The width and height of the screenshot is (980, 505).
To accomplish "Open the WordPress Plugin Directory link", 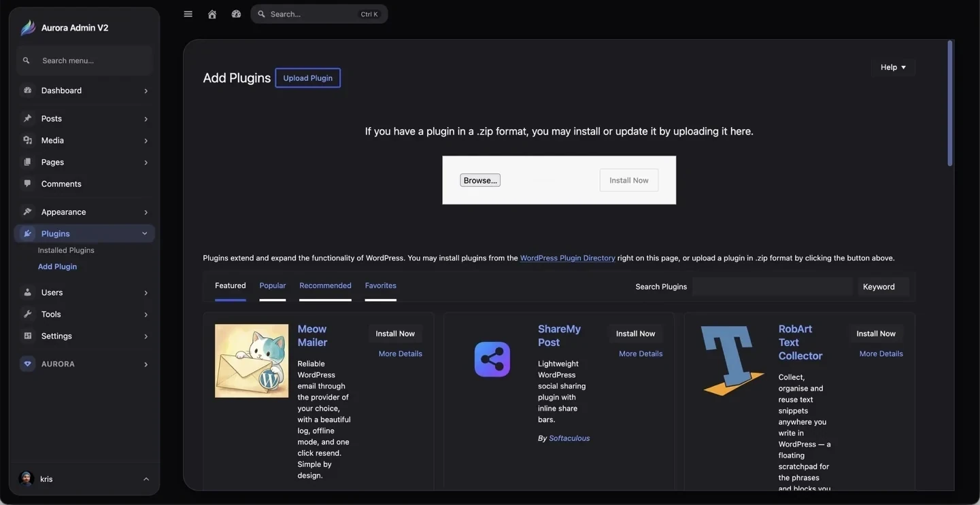I will 567,258.
